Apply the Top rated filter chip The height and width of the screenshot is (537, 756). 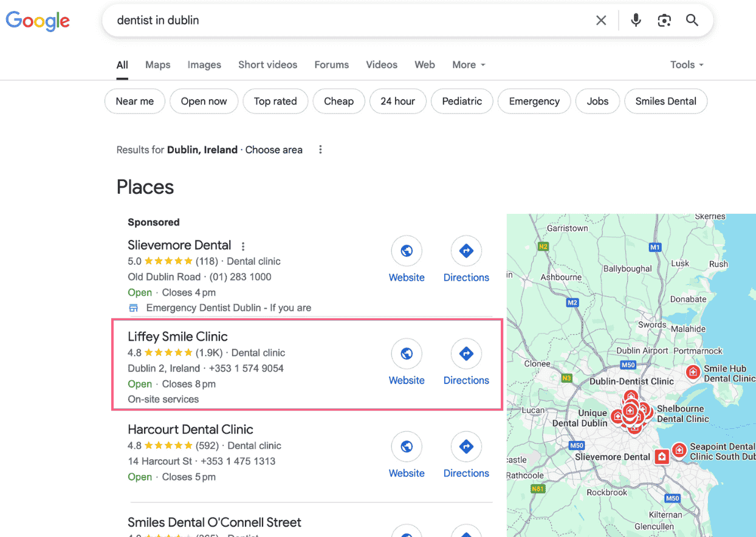pyautogui.click(x=275, y=101)
